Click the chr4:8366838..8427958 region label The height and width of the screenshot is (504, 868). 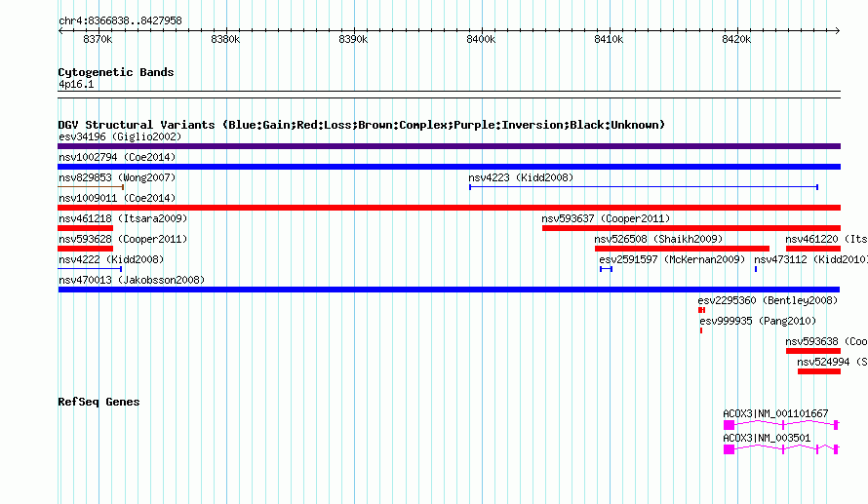120,20
